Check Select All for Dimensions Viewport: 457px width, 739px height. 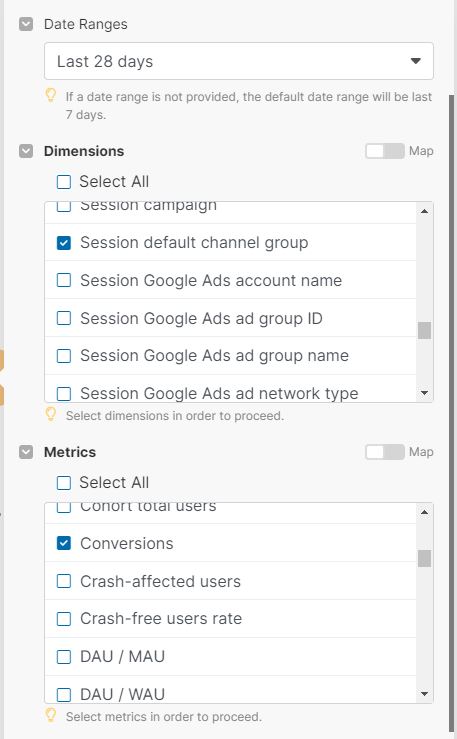click(x=64, y=182)
